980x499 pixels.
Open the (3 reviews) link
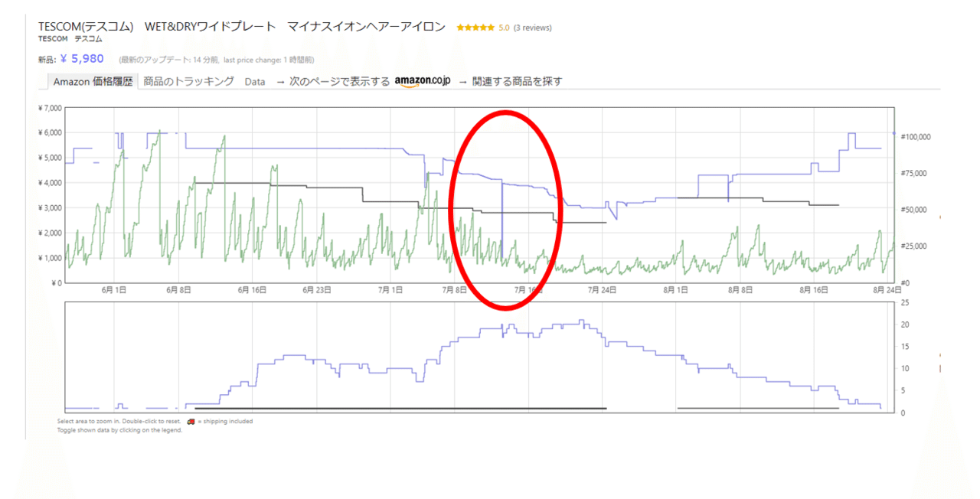click(532, 28)
